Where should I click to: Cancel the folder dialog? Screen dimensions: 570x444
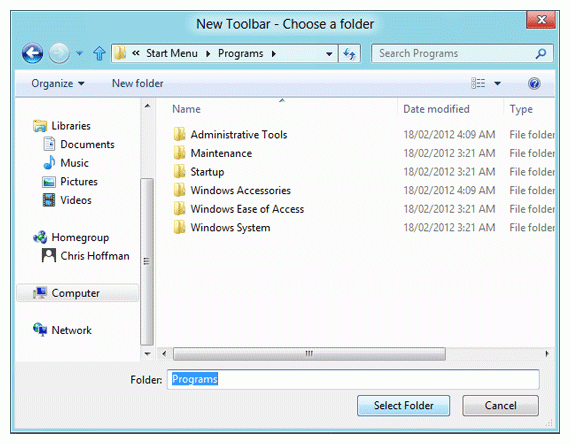point(500,405)
